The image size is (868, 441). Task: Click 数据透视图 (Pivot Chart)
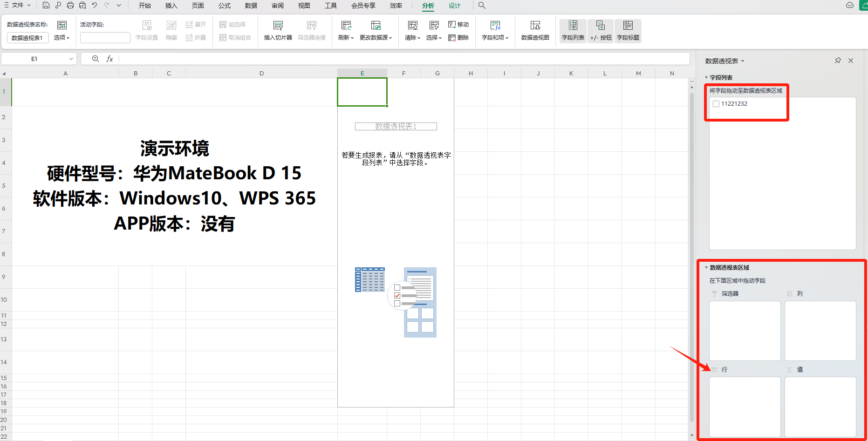535,31
